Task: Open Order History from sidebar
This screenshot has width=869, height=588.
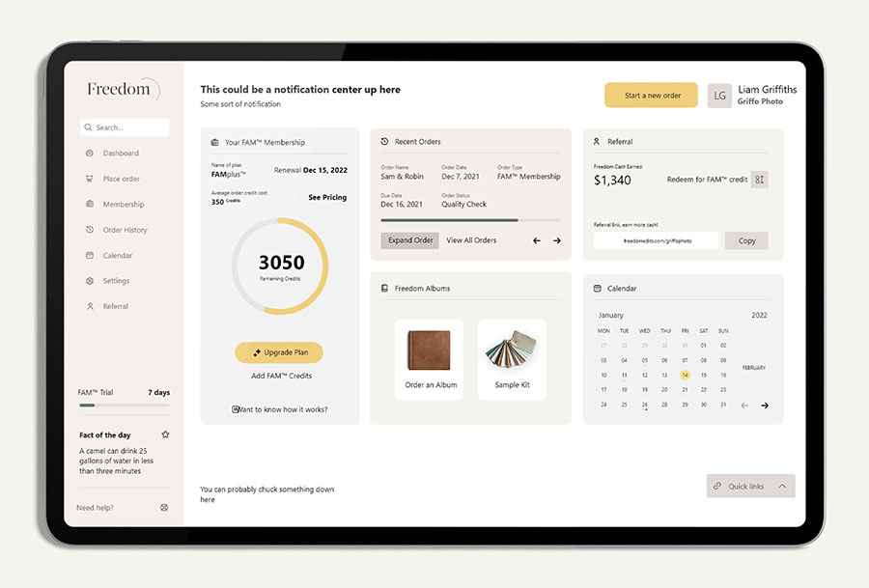Action: coord(125,230)
